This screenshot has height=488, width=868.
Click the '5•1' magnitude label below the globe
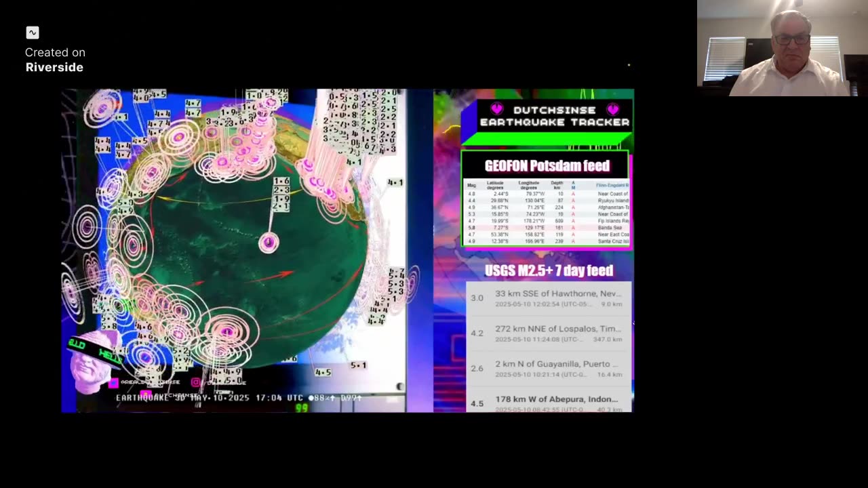[x=358, y=365]
